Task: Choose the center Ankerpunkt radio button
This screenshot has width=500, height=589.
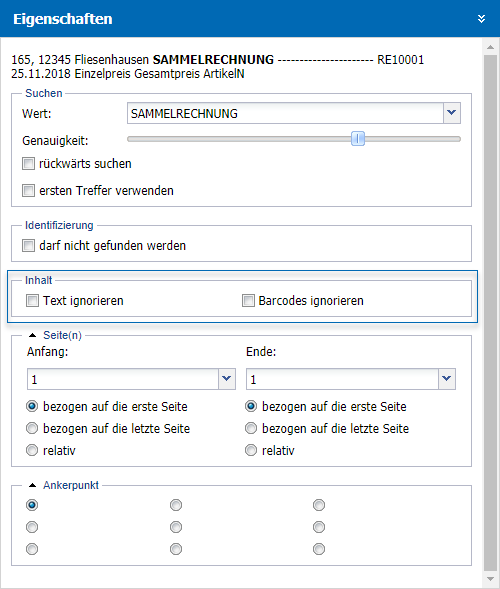Action: click(176, 527)
